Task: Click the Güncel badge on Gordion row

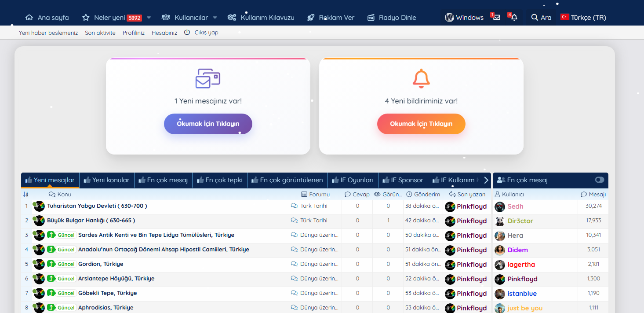Action: pos(61,264)
